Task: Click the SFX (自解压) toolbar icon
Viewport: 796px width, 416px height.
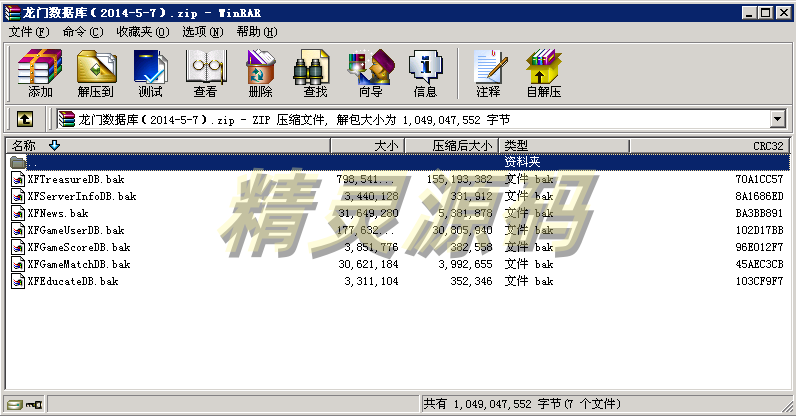Action: point(544,73)
